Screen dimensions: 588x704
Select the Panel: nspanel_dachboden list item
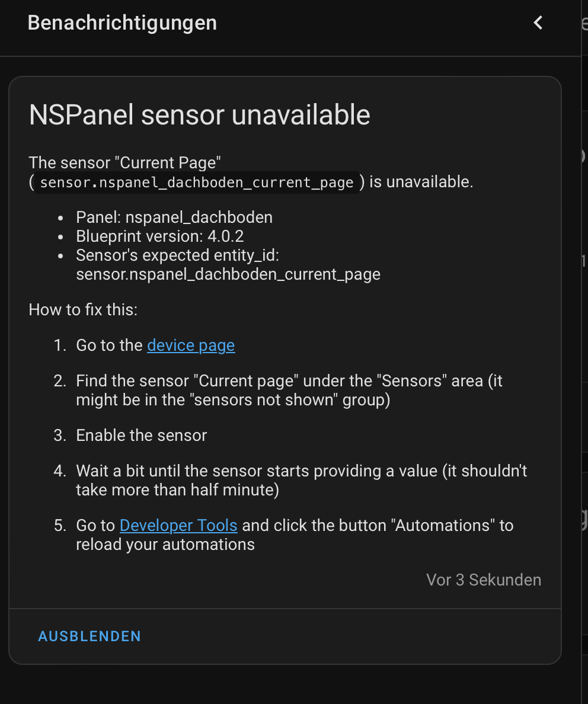tap(174, 217)
